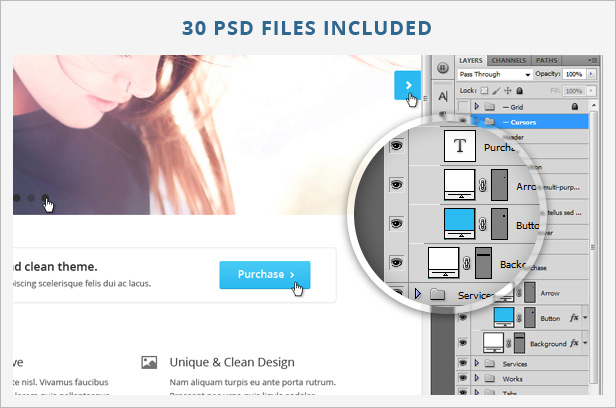Select the small Background layer name
Image resolution: width=616 pixels, height=408 pixels.
tap(548, 344)
